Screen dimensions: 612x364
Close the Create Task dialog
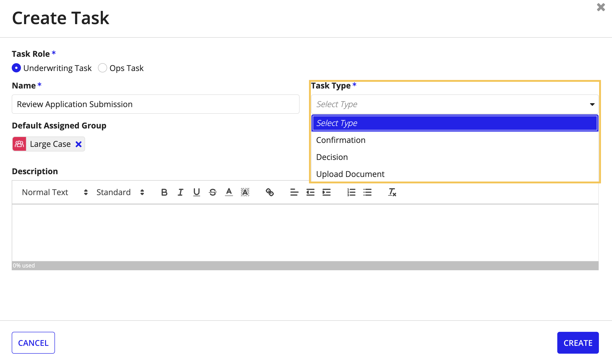(601, 7)
